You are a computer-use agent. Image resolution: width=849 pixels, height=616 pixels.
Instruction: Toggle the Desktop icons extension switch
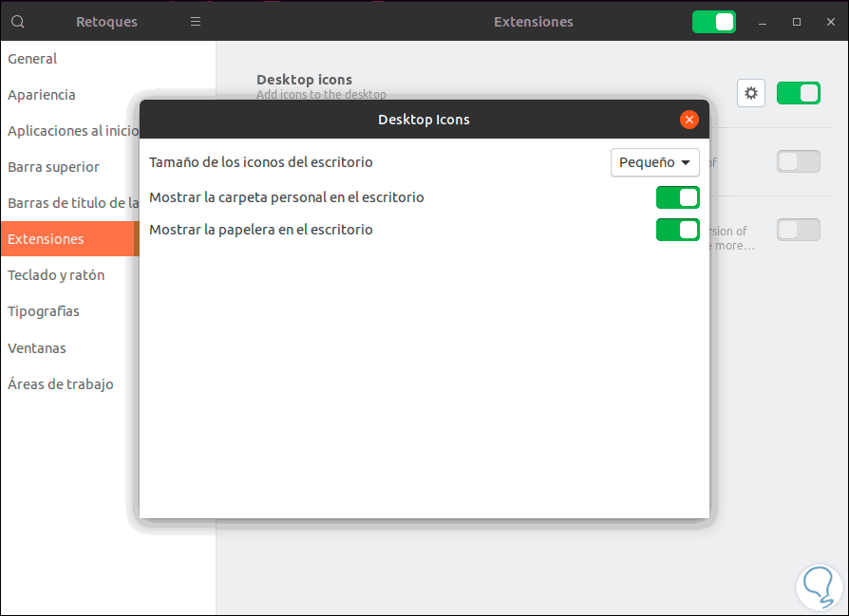[x=798, y=93]
